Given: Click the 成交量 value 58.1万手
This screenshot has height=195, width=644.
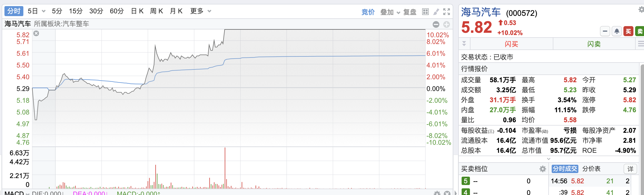Looking at the screenshot, I should pos(503,80).
